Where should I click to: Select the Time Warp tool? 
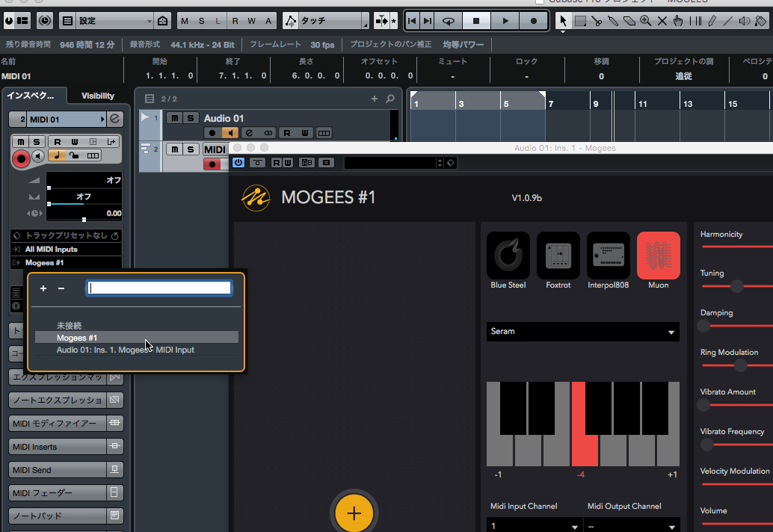click(695, 21)
